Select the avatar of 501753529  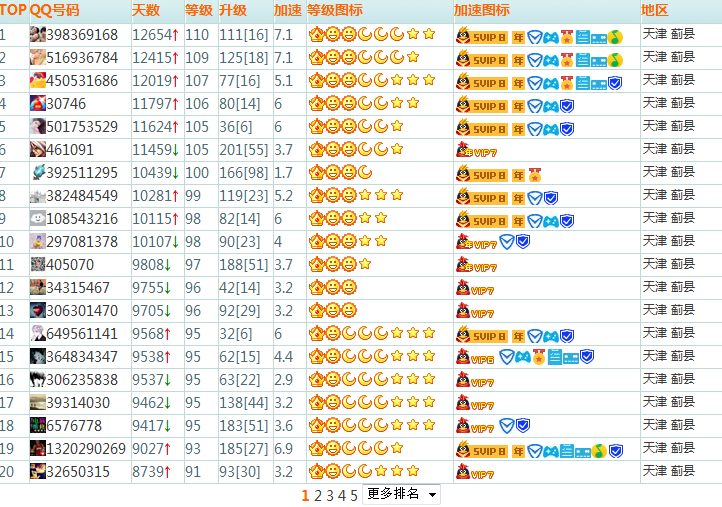(38, 127)
